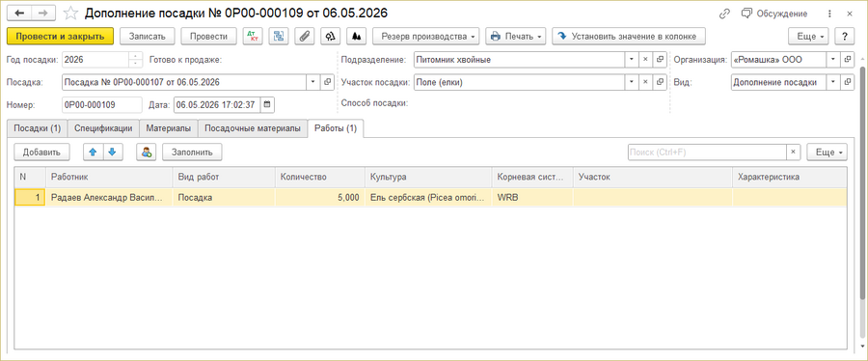Click the Поиск (Ctrl+F) search field
Viewport: 868px width, 361px height.
[x=707, y=152]
